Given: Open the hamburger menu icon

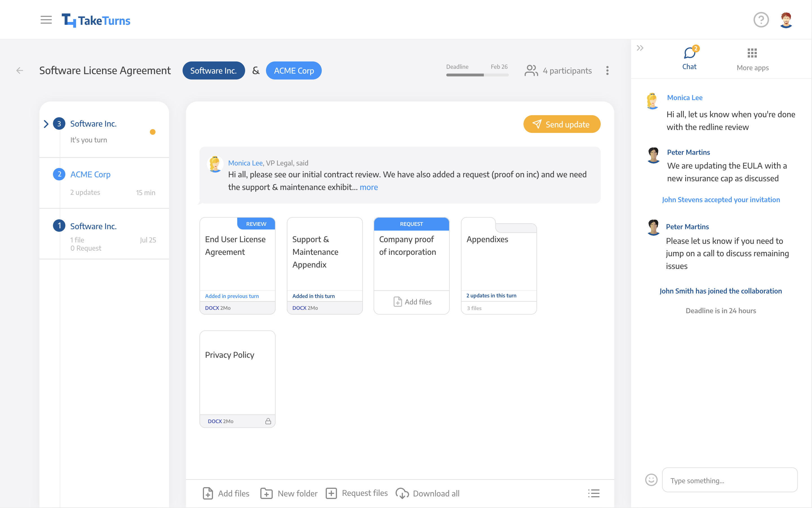Looking at the screenshot, I should pyautogui.click(x=46, y=20).
